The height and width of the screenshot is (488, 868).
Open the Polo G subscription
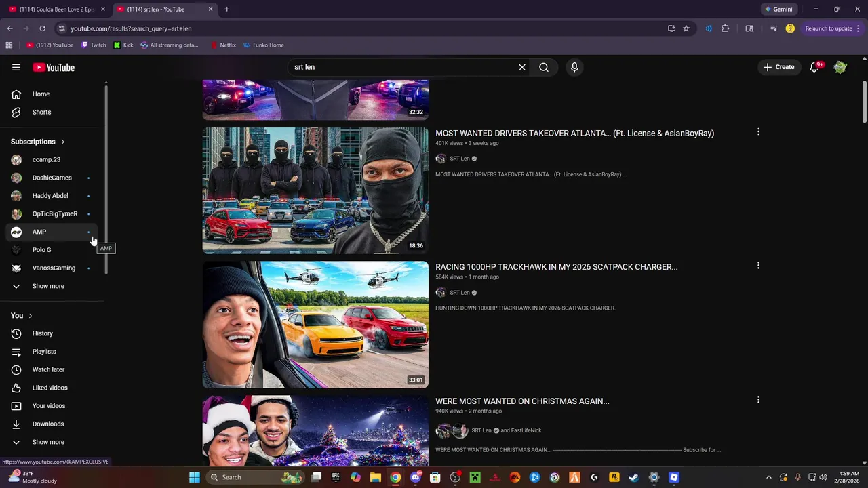point(53,250)
